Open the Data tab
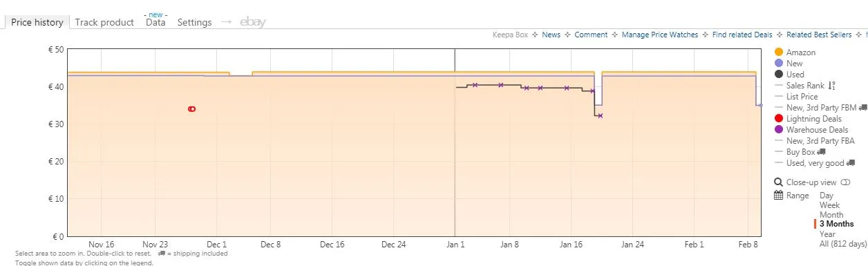 click(155, 22)
